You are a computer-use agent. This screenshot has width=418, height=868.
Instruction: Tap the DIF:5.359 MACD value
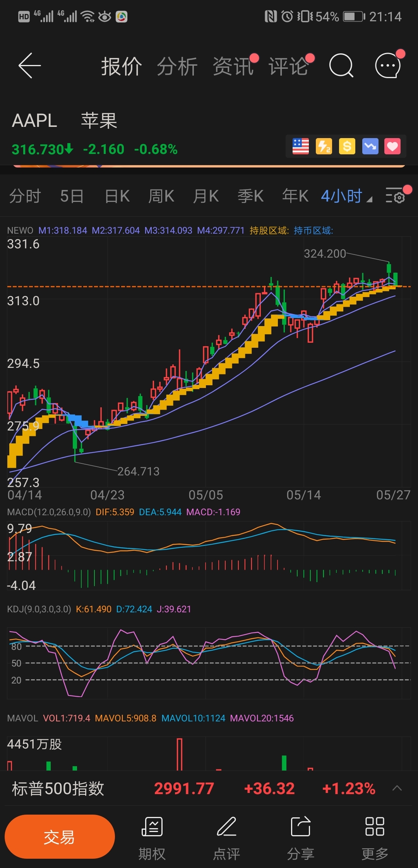tap(115, 512)
